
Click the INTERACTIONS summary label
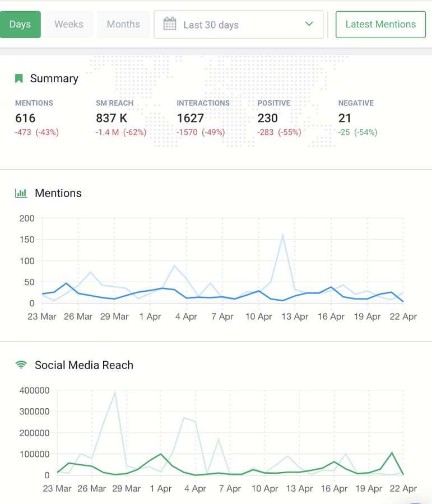point(203,103)
